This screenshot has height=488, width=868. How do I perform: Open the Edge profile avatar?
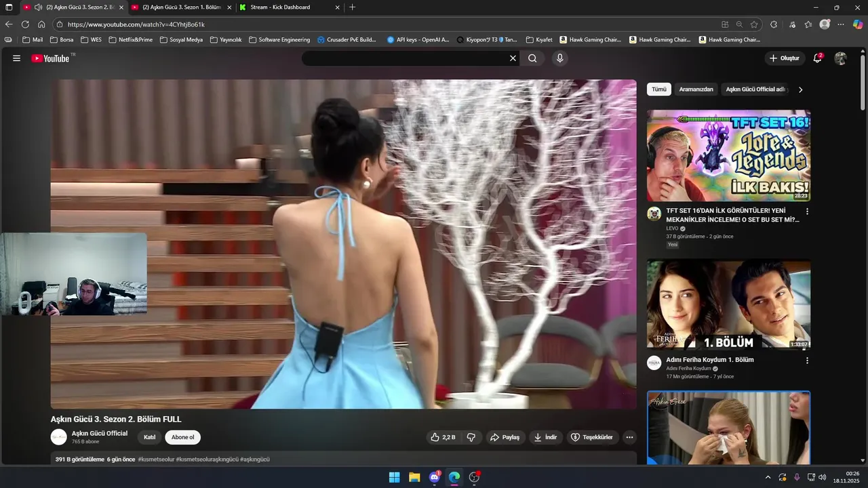pyautogui.click(x=825, y=24)
